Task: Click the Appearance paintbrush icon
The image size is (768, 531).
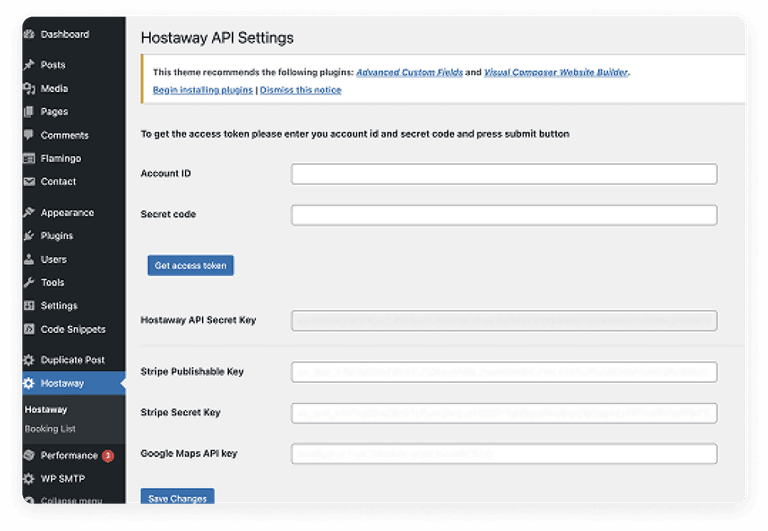Action: coord(29,212)
